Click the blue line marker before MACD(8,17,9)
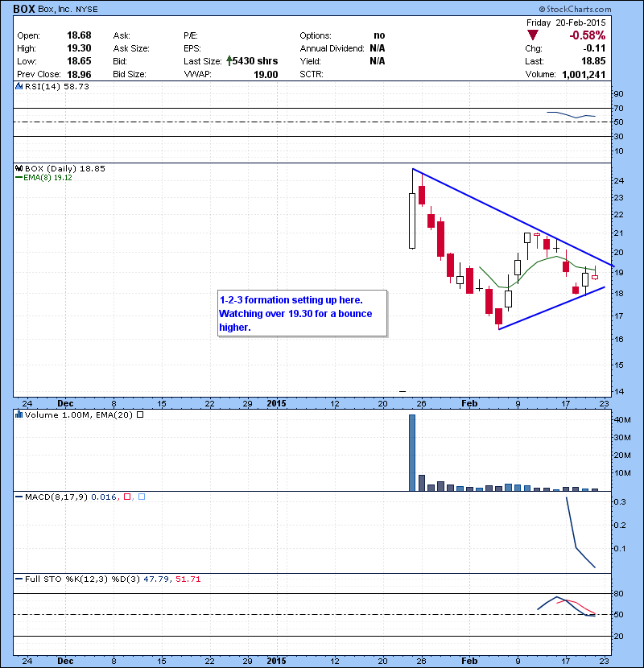Image resolution: width=644 pixels, height=668 pixels. click(19, 497)
